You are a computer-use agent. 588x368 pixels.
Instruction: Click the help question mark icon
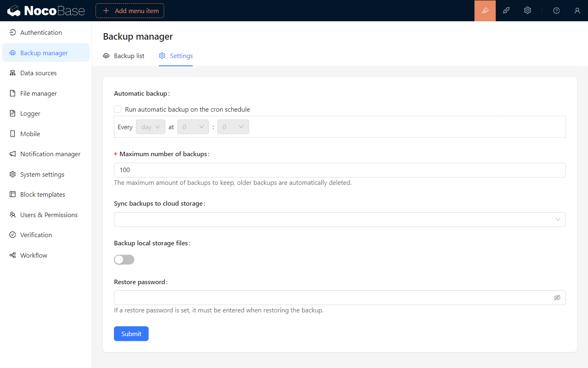pos(556,11)
